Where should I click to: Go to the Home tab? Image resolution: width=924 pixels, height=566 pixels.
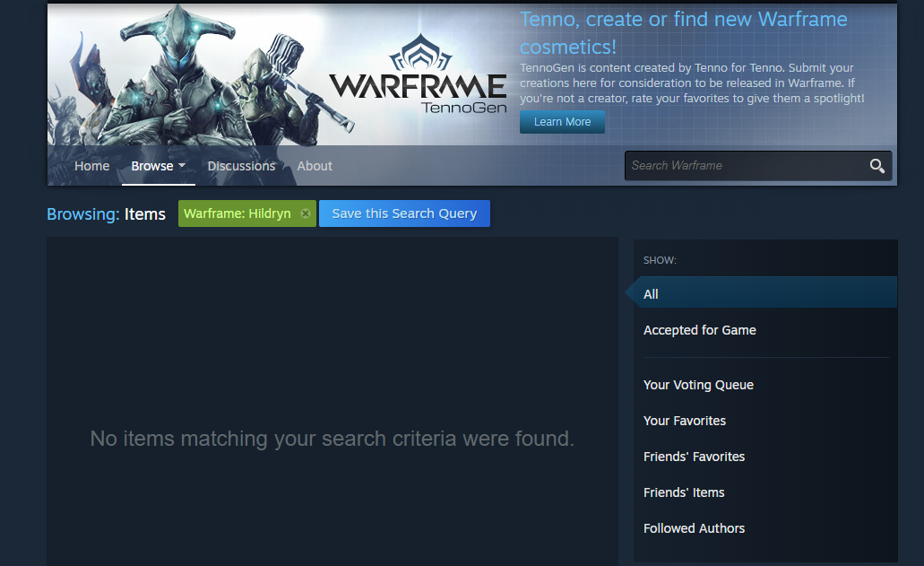coord(92,166)
